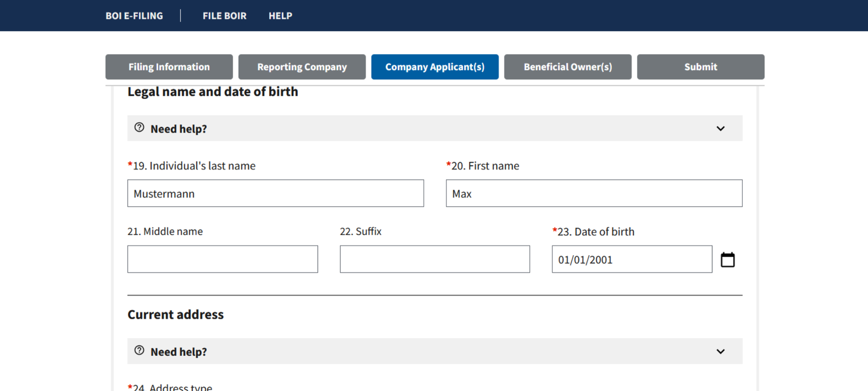This screenshot has height=391, width=868.
Task: Click the Date of birth text field
Action: click(631, 260)
